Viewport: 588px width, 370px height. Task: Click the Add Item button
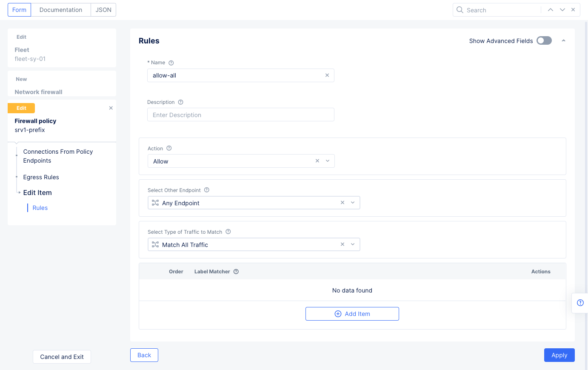coord(352,314)
